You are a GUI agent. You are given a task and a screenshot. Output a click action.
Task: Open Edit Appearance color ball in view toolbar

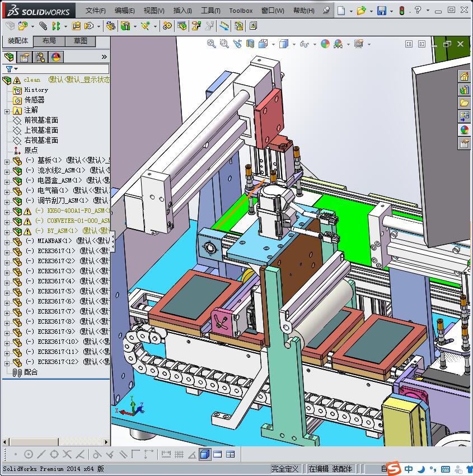point(325,44)
